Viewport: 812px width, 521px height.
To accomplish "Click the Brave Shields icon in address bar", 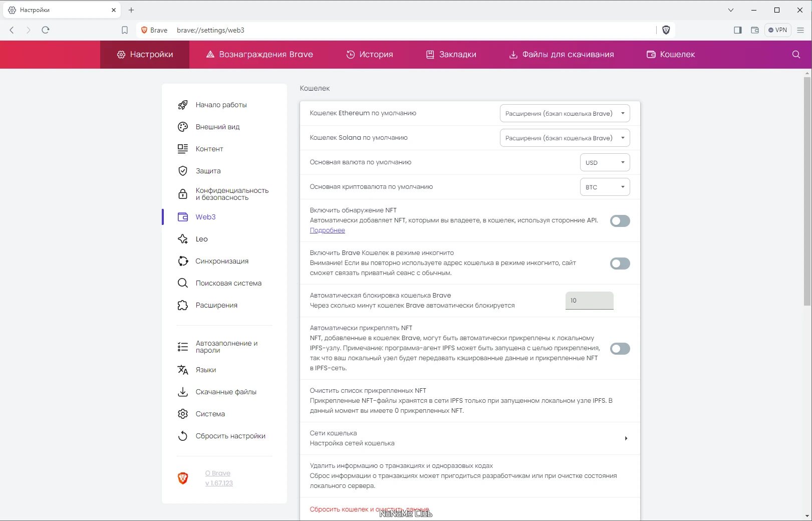I will [666, 30].
